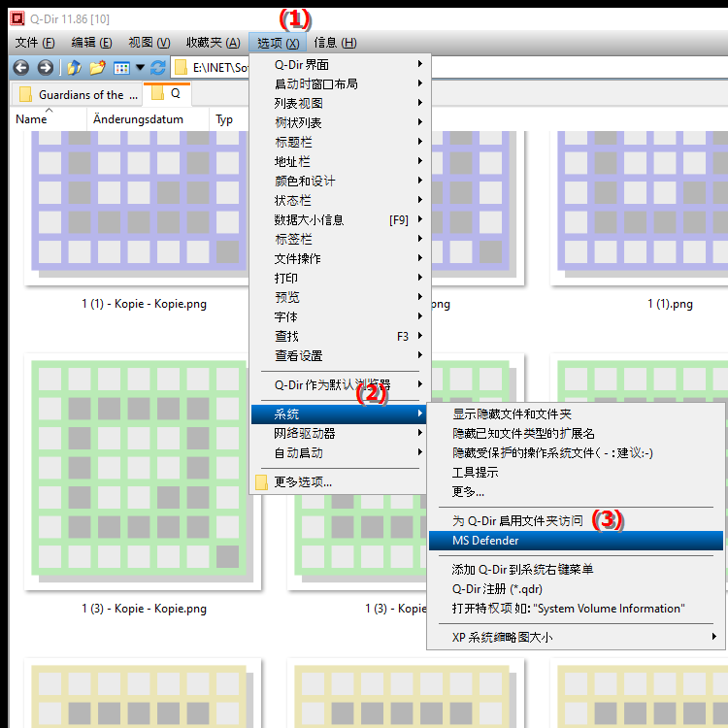Select 为 Q-Dir 启用文件夹访问
This screenshot has width=728, height=728.
coord(576,521)
